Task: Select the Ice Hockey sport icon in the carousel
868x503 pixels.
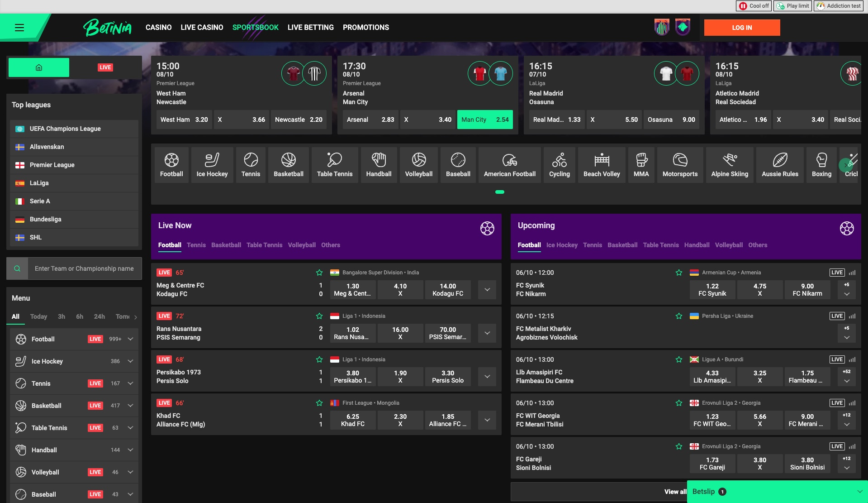Action: coord(212,164)
